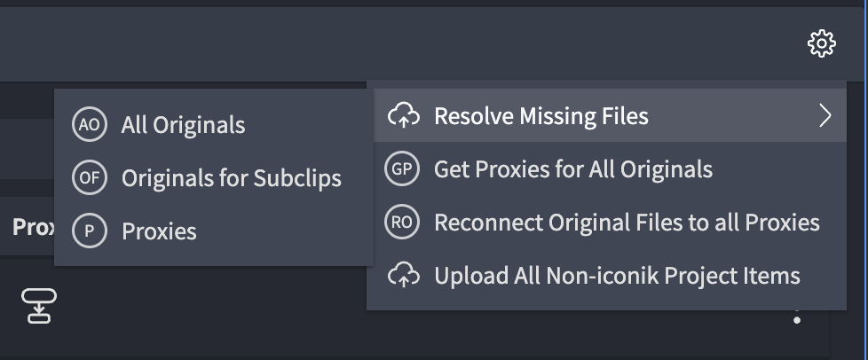Click the OF circle icon

(x=90, y=177)
